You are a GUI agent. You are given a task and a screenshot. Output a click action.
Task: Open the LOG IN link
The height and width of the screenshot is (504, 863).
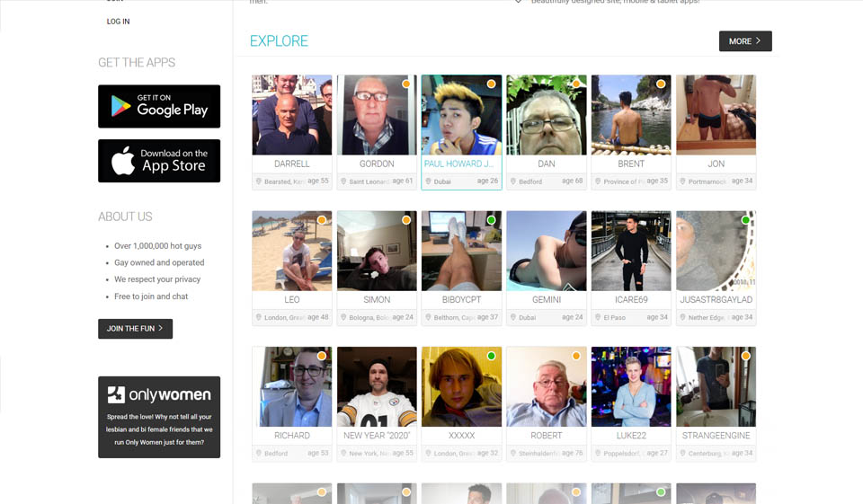point(118,22)
